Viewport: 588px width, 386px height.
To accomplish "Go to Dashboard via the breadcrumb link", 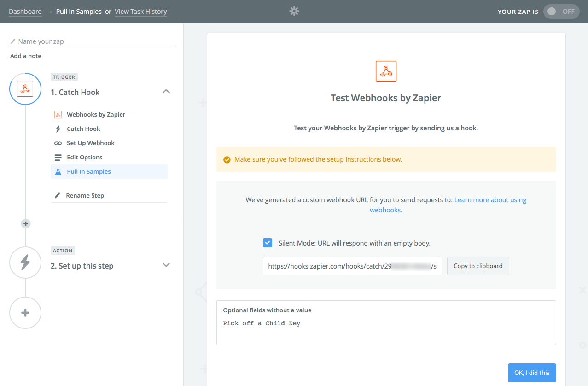I will [25, 12].
